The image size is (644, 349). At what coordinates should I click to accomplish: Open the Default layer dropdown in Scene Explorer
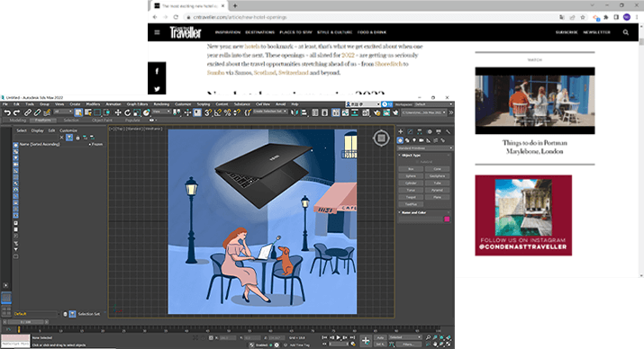pos(37,314)
